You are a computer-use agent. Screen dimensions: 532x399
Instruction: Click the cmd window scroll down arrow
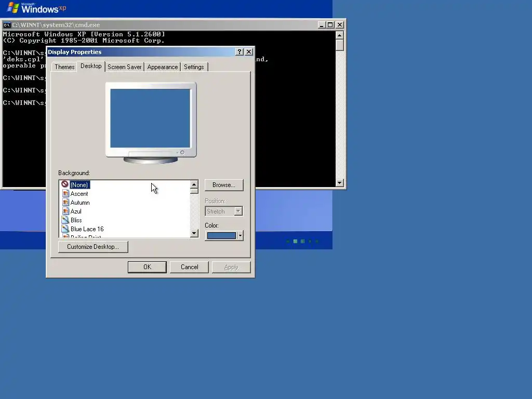339,182
